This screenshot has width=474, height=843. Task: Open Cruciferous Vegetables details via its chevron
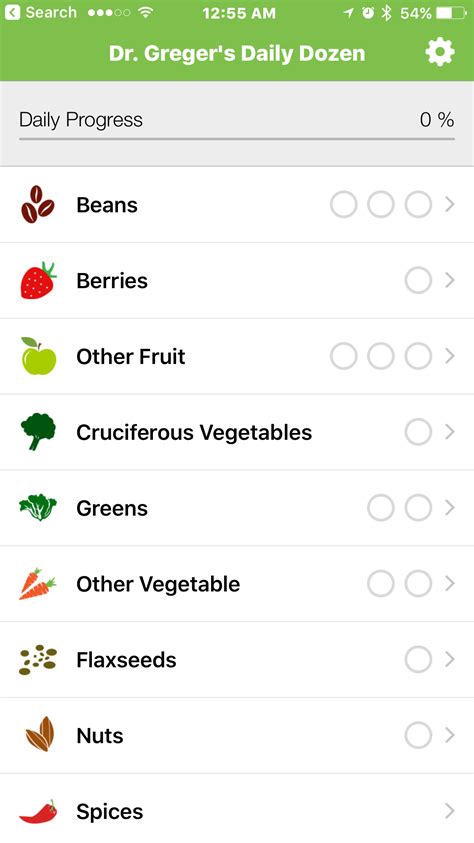coord(450,432)
